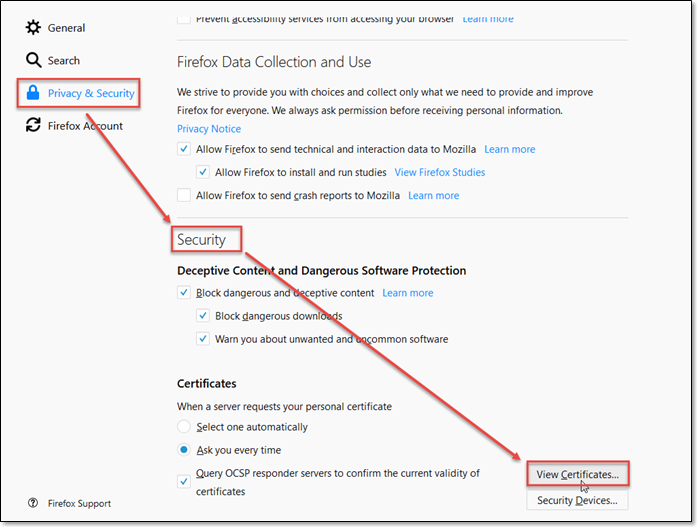Toggle warning about unwanted uncommon software
Image resolution: width=697 pixels, height=527 pixels.
point(203,339)
